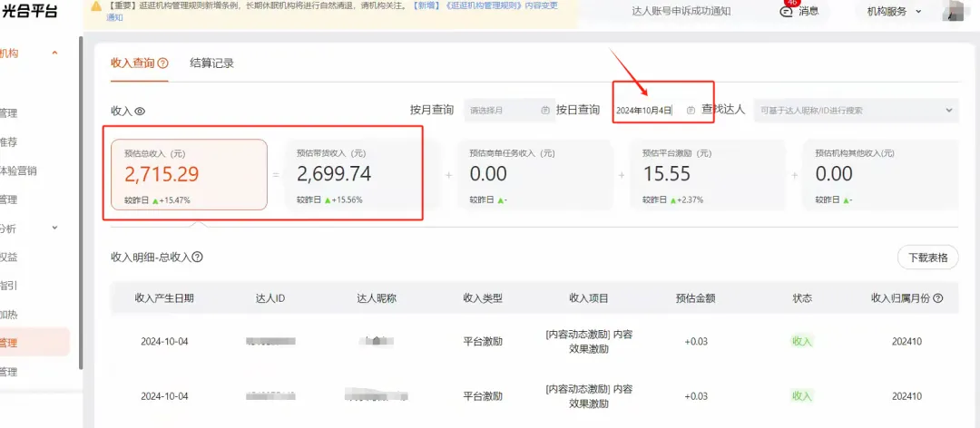Click calendar icon in 按日查询 date field
Screen dimensions: 980x428
click(691, 110)
